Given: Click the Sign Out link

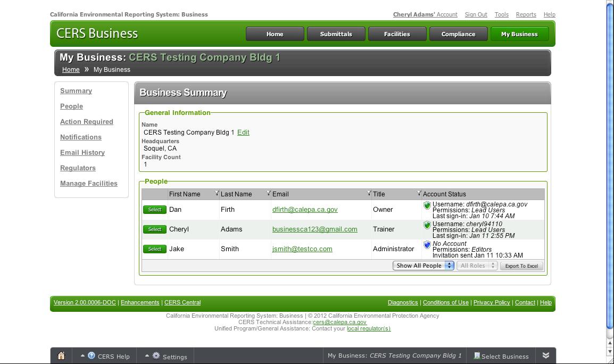Looking at the screenshot, I should coord(476,14).
